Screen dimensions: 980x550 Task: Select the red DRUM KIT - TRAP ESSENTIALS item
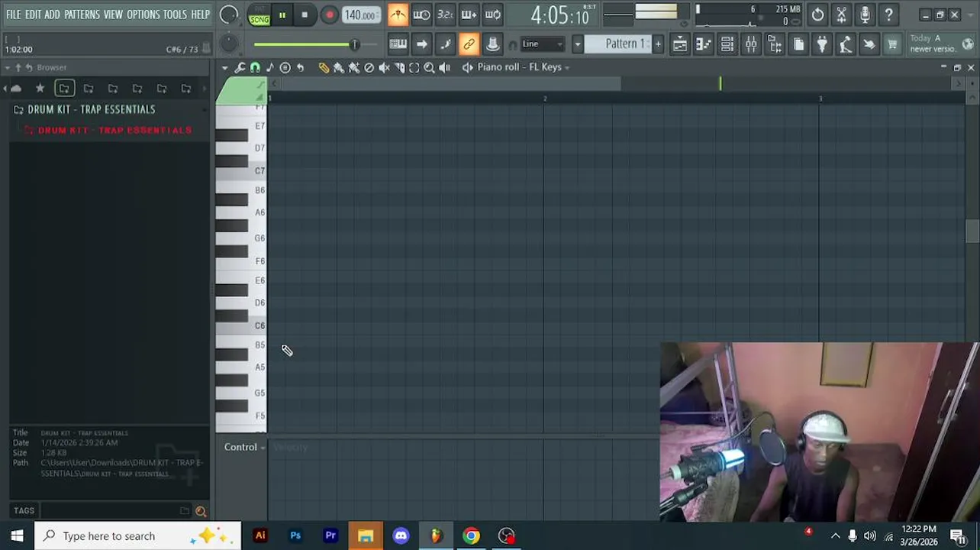point(114,130)
